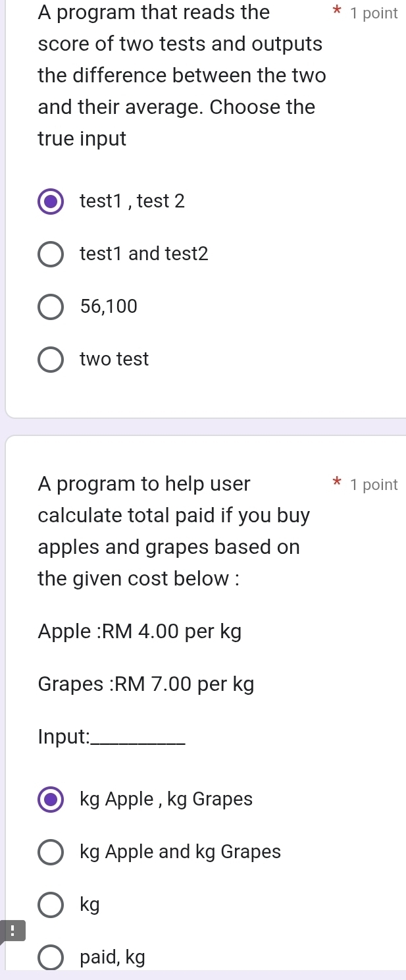Click the selected circle beside kg Apple option
Screen dimensions: 406x980
click(x=50, y=799)
